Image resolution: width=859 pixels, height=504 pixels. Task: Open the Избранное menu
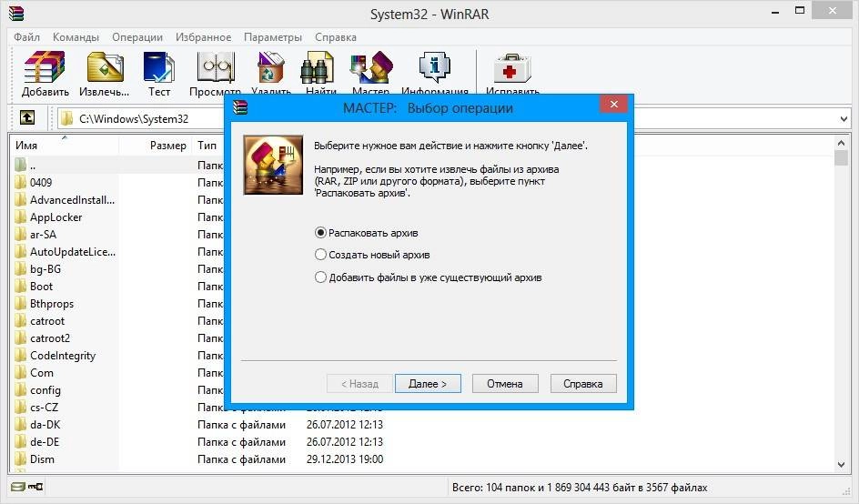coord(203,36)
